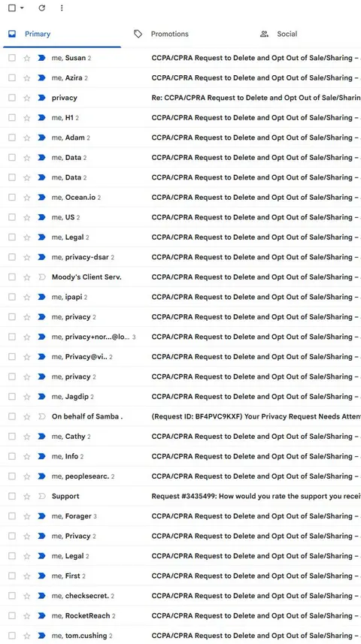
Task: Click importance marker on 'me, Jagdip' row
Action: pos(41,397)
